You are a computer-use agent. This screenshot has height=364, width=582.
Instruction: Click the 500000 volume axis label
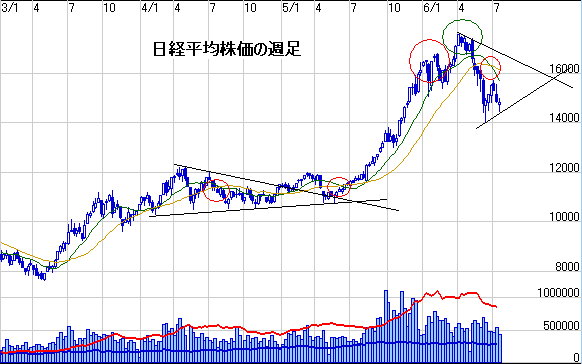pyautogui.click(x=562, y=325)
